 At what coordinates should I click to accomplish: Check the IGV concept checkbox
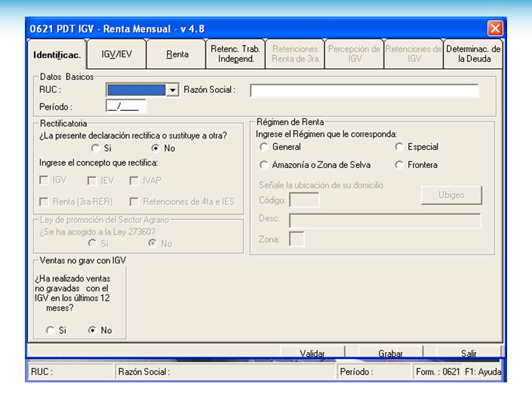tap(44, 180)
